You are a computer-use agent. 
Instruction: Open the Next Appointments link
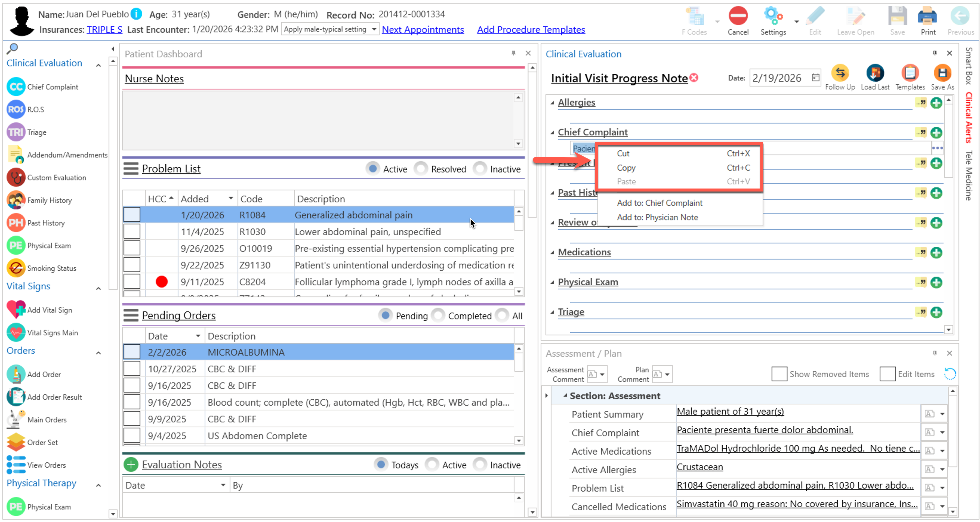tap(423, 30)
